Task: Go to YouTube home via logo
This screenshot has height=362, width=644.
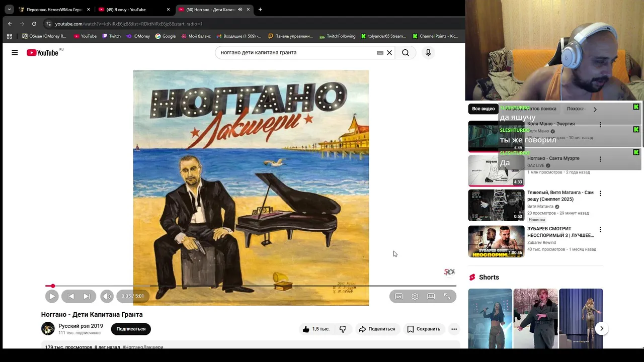Action: click(x=42, y=52)
